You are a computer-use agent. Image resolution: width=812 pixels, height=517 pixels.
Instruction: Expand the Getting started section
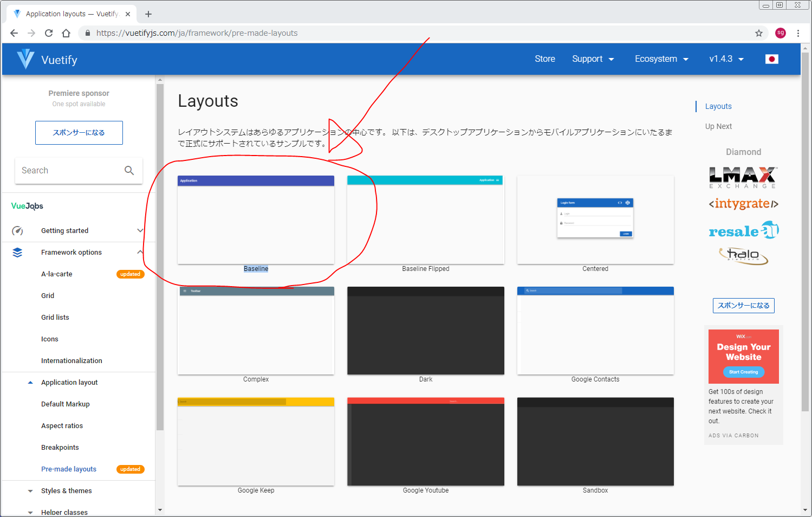[140, 231]
